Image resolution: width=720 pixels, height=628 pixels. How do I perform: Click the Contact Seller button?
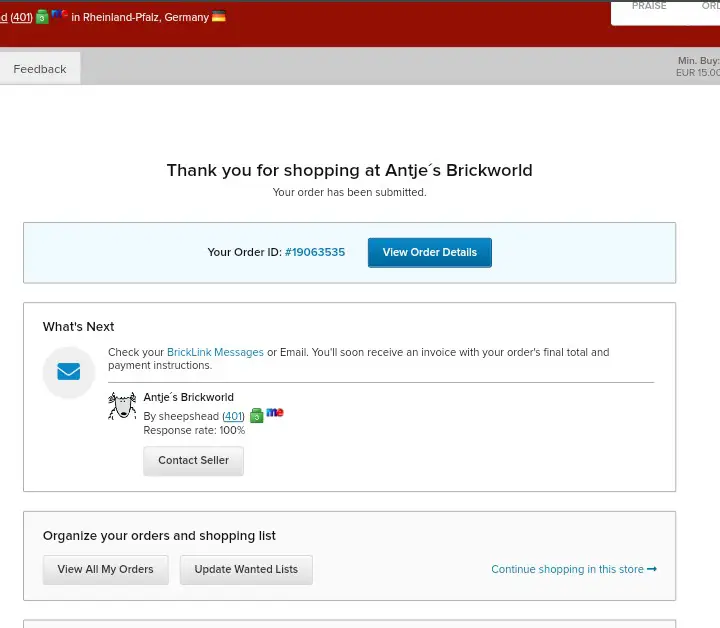[x=193, y=460]
